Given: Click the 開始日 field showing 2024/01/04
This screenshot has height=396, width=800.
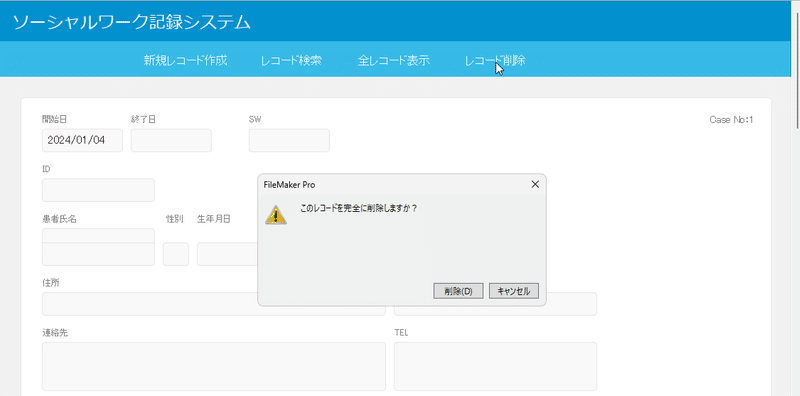Looking at the screenshot, I should click(82, 140).
